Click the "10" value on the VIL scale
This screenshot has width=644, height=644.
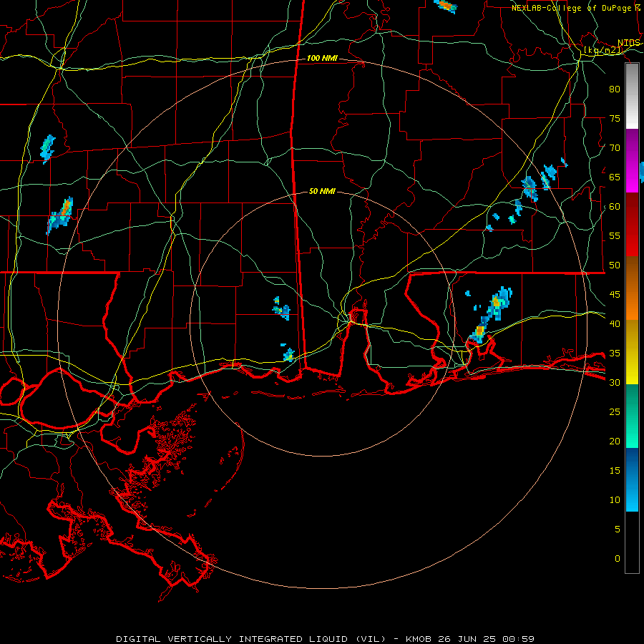coord(615,500)
